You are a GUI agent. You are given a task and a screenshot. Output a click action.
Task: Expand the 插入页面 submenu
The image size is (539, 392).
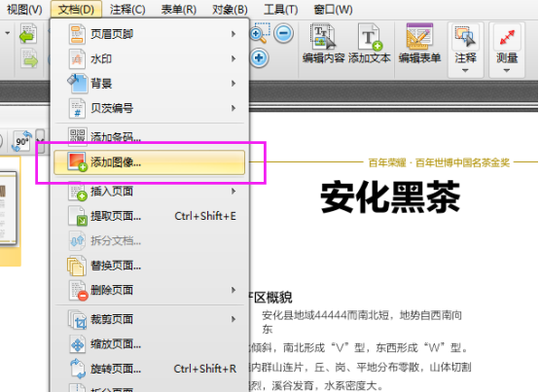(x=150, y=191)
